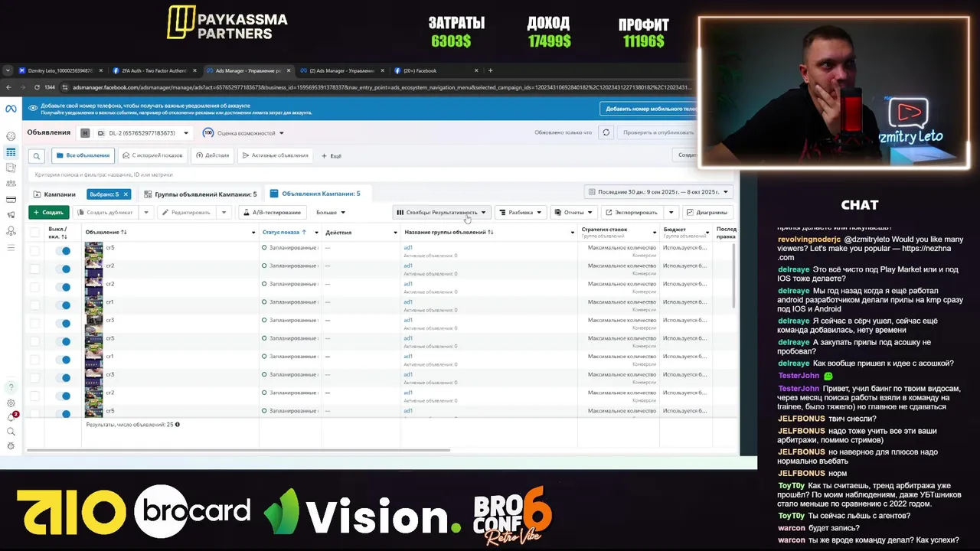Click the horizontal scrollbar below the table
The height and width of the screenshot is (551, 980).
[x=237, y=450]
